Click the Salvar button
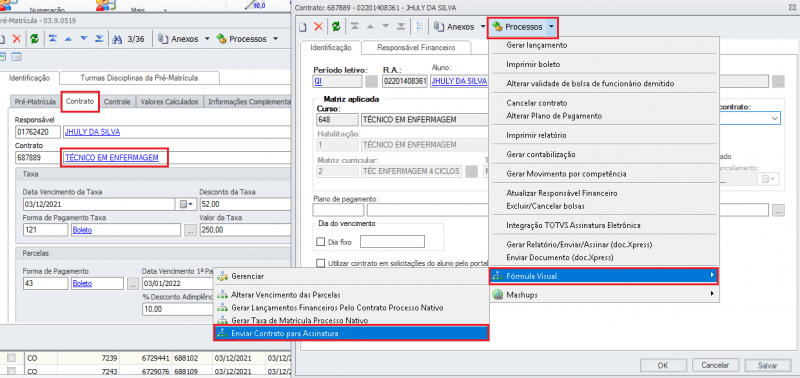This screenshot has width=800, height=378. (768, 366)
